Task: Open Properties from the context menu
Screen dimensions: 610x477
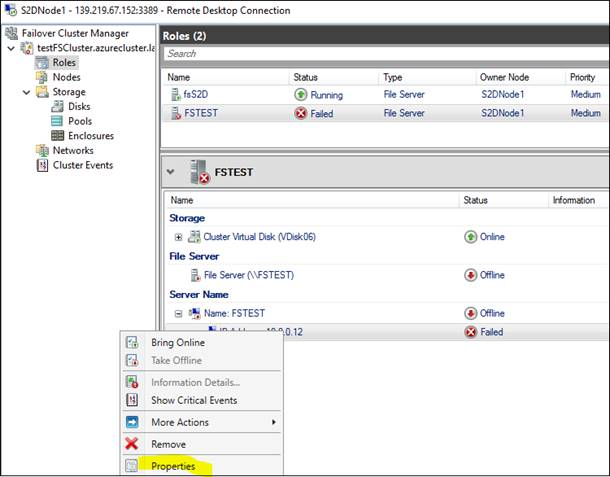Action: point(173,466)
